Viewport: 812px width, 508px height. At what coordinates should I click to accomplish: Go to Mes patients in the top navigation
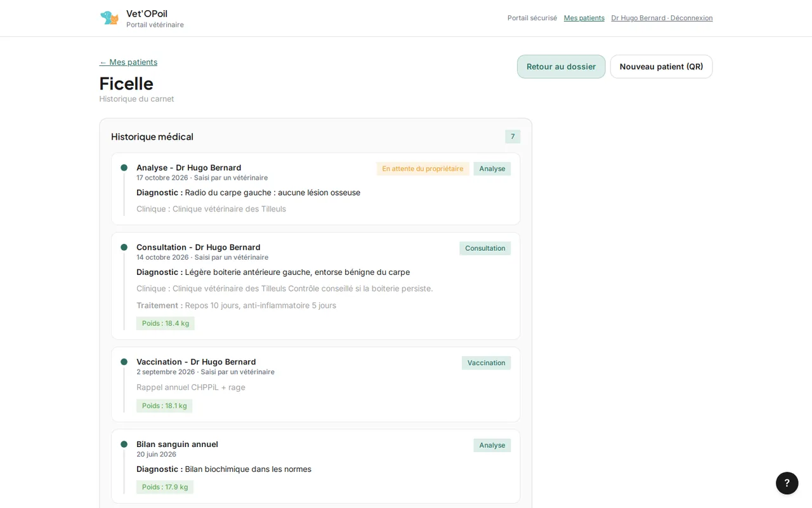[584, 18]
